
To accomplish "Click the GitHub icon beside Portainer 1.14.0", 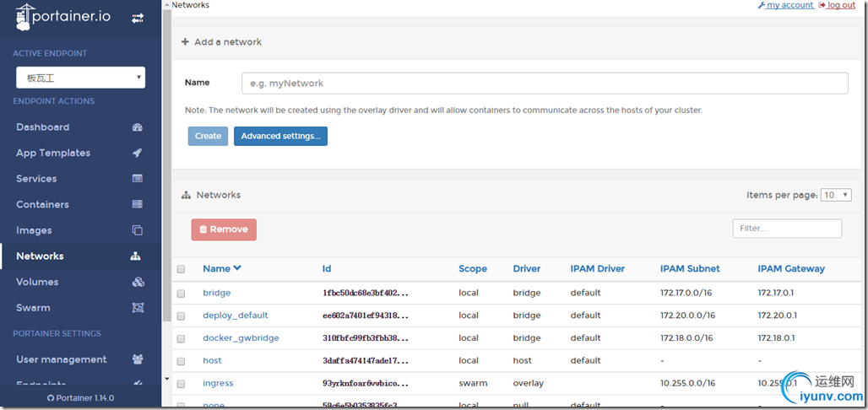I will pyautogui.click(x=51, y=398).
